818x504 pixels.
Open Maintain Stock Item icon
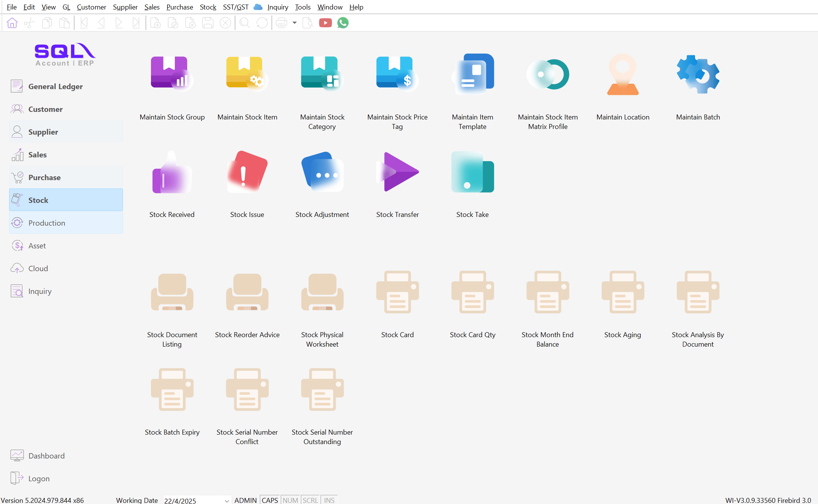coord(247,74)
